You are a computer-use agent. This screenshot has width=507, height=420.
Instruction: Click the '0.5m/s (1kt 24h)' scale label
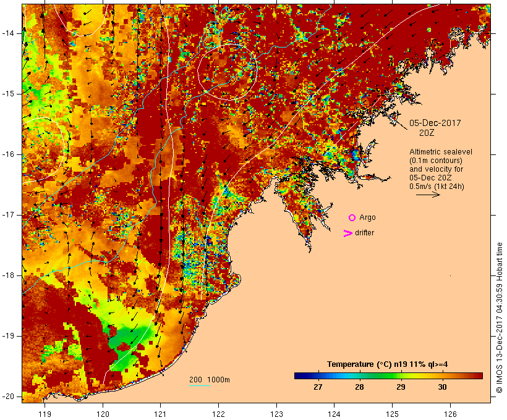[437, 187]
